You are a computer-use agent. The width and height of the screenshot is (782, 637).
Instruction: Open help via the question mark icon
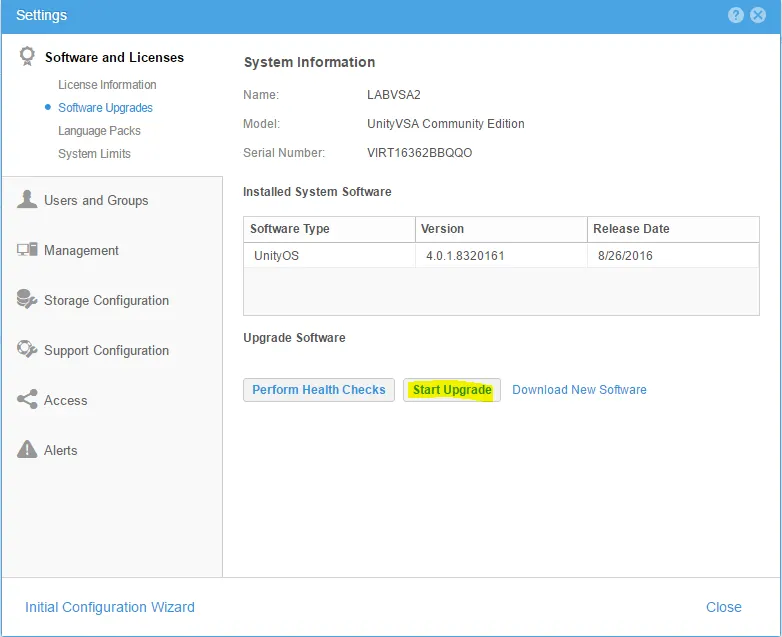pos(735,15)
